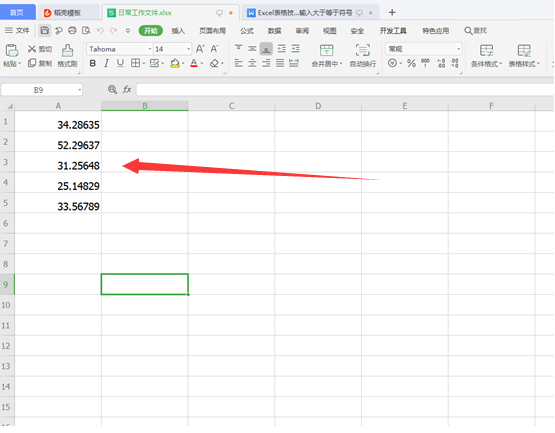The height and width of the screenshot is (433, 555).
Task: Click the Cut button
Action: [x=40, y=49]
